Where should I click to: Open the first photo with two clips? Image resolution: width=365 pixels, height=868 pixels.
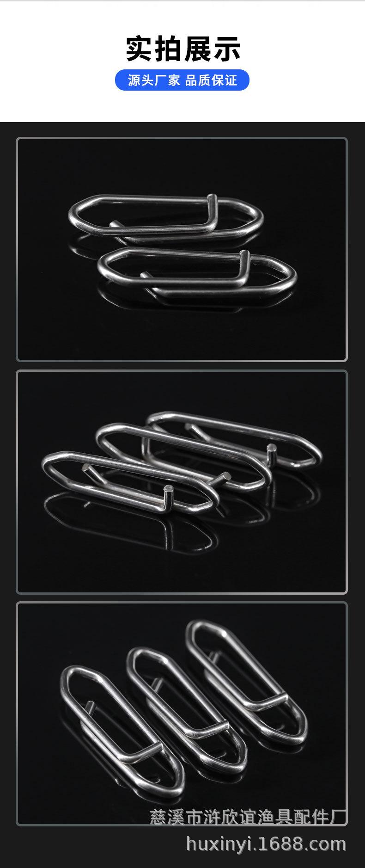click(x=182, y=249)
